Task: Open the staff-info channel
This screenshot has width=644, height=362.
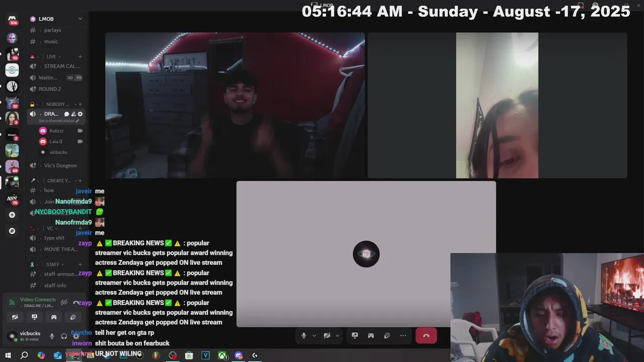Action: pyautogui.click(x=56, y=286)
